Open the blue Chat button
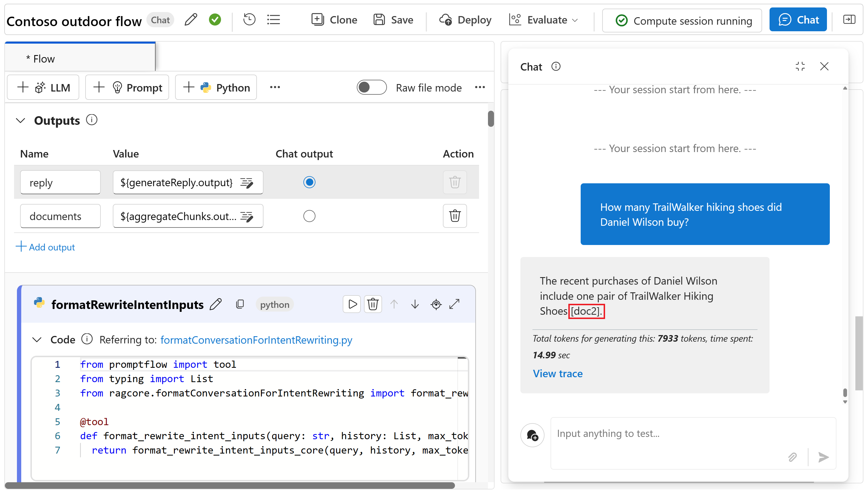This screenshot has width=868, height=494. 798,20
